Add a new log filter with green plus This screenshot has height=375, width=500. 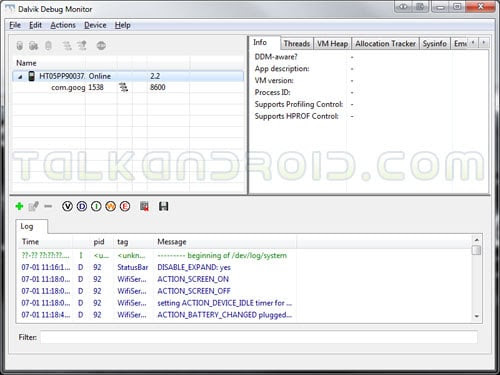(x=19, y=206)
